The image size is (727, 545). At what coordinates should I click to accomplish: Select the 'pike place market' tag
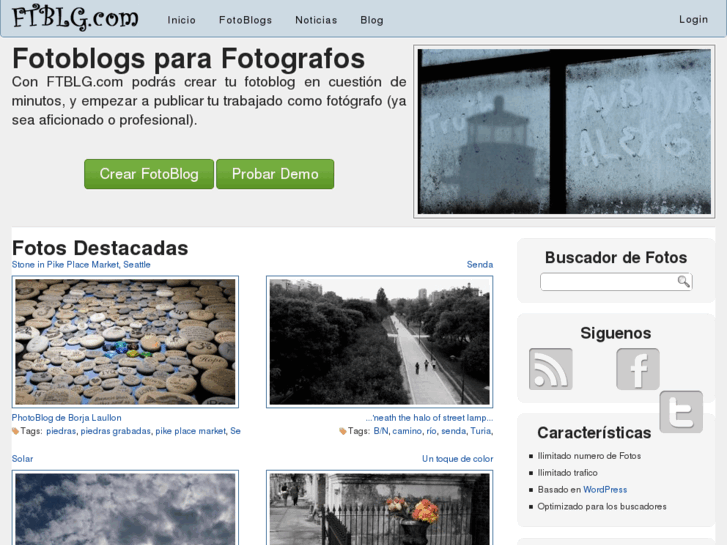[191, 431]
